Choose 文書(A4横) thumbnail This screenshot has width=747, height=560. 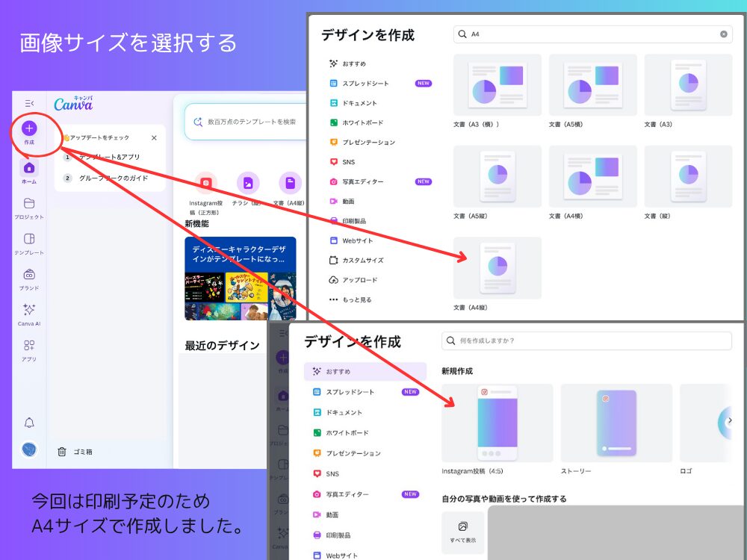tap(592, 176)
